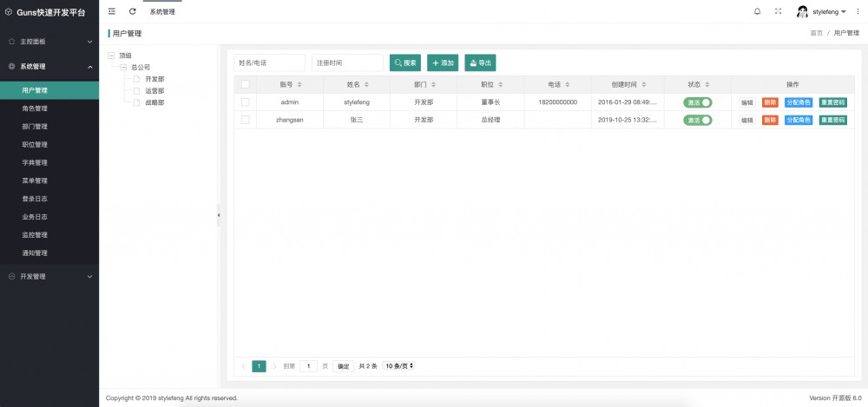Click the 运营部 file icon in the tree

click(136, 91)
